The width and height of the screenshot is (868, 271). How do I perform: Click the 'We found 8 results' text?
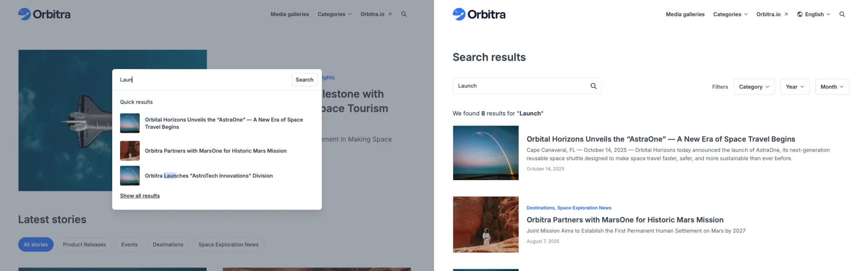pos(498,113)
